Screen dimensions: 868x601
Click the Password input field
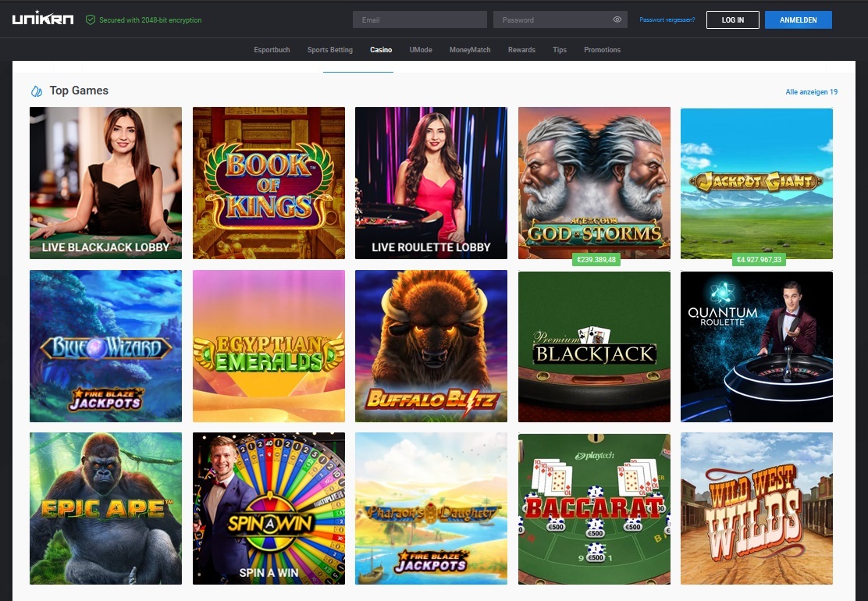[554, 19]
